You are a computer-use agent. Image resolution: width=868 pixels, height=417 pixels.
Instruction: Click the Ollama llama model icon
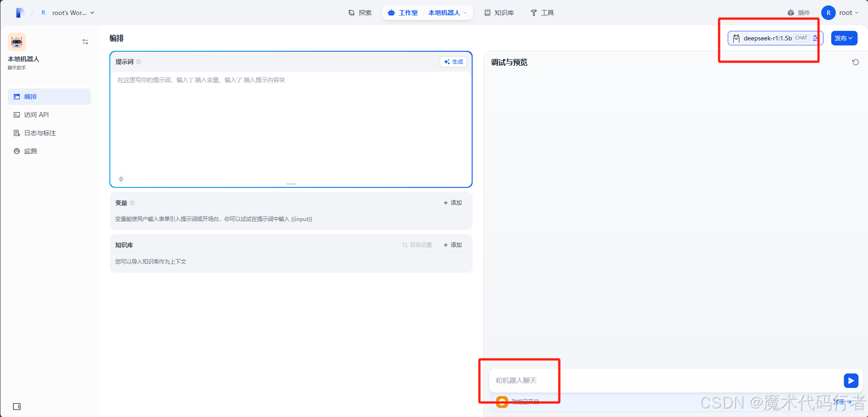736,38
